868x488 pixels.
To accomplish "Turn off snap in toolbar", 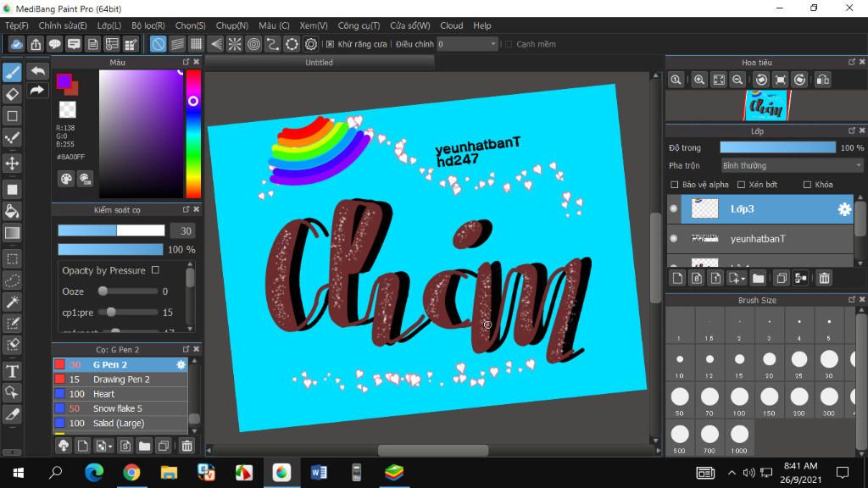I will pyautogui.click(x=158, y=44).
